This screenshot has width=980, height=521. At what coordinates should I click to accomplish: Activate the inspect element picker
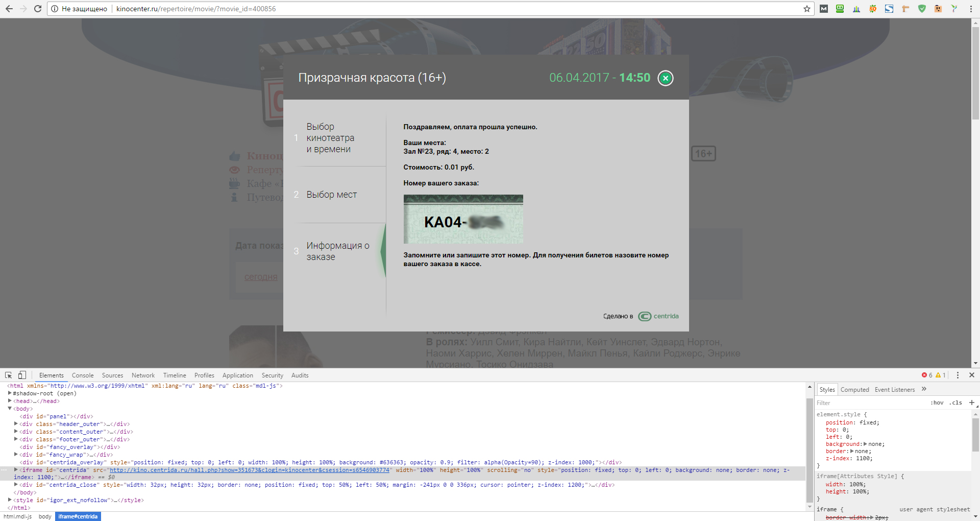click(9, 375)
